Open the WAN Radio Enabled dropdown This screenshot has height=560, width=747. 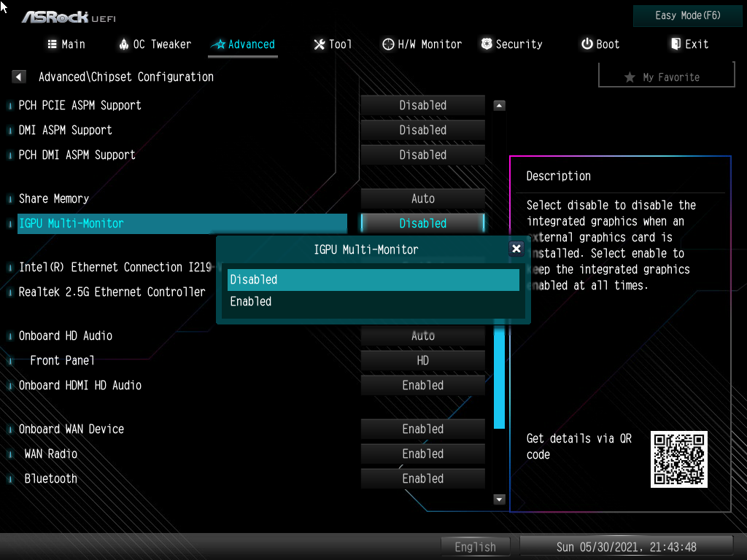422,454
